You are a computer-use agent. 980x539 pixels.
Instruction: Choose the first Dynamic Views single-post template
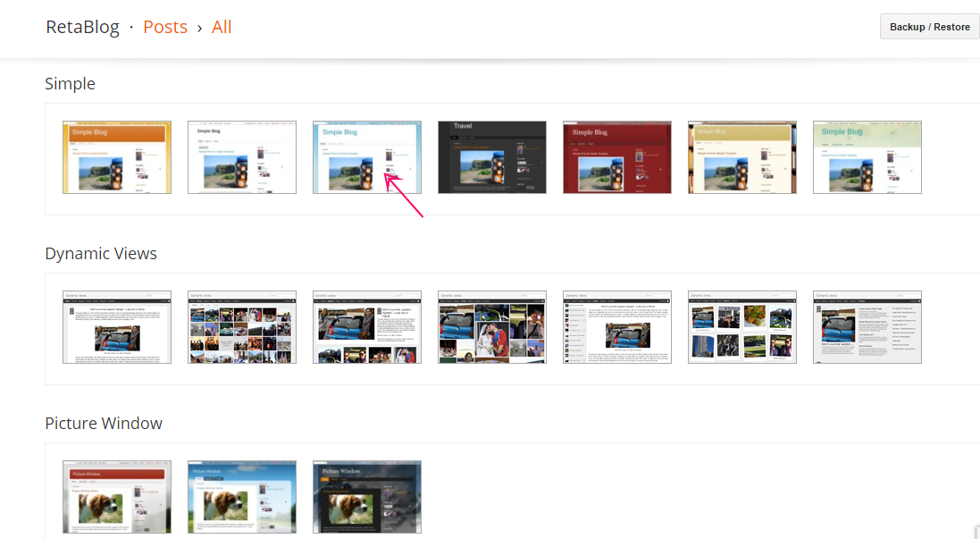117,327
